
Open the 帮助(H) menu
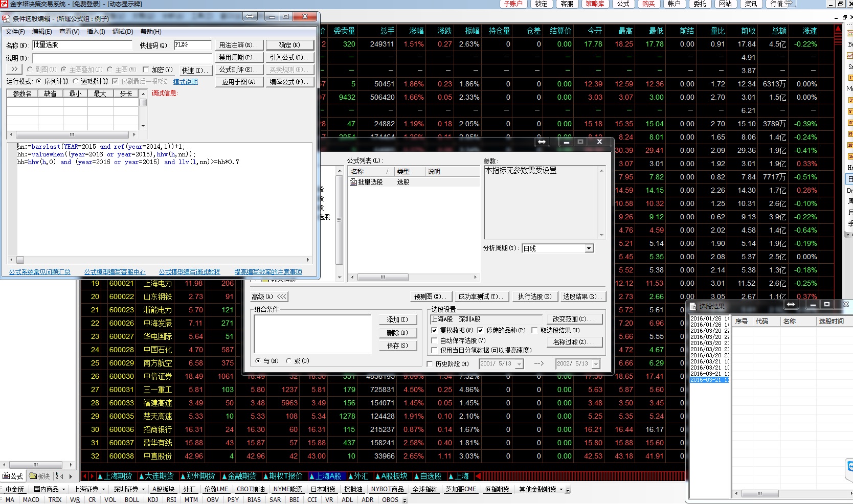[151, 32]
